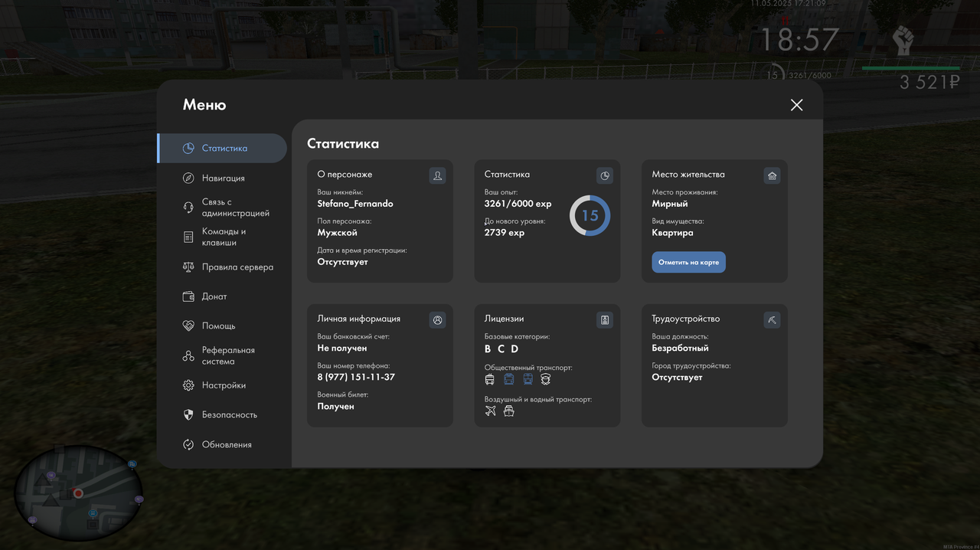
Task: Click the trolleybus license icon
Action: tap(490, 379)
